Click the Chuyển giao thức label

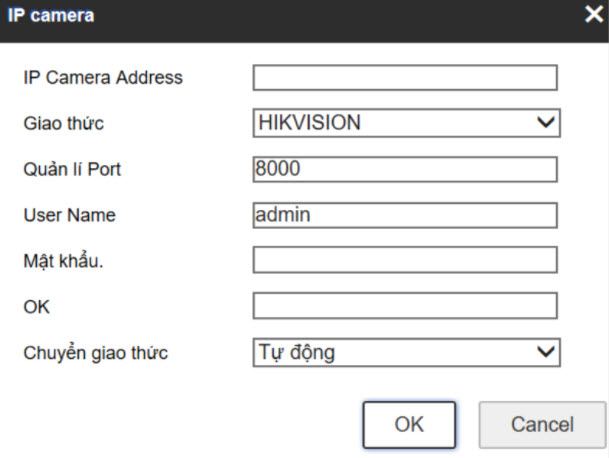(95, 353)
